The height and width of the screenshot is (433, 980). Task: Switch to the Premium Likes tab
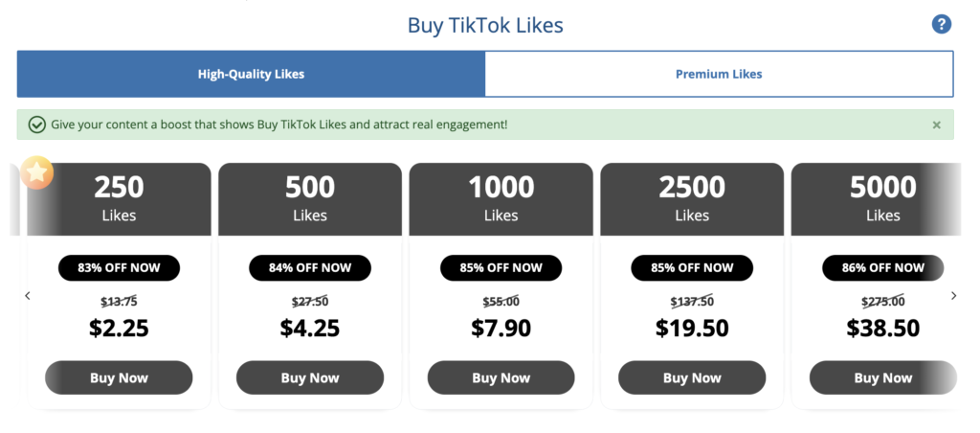point(719,74)
